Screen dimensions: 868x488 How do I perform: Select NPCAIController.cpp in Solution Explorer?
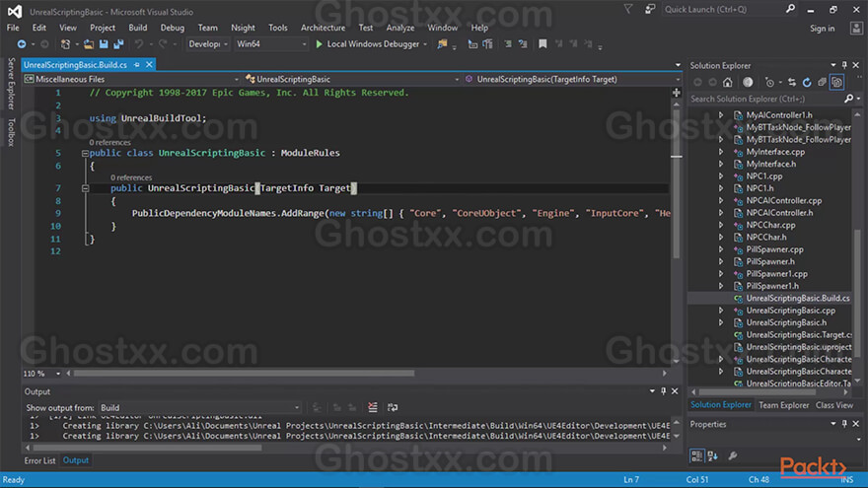[784, 201]
